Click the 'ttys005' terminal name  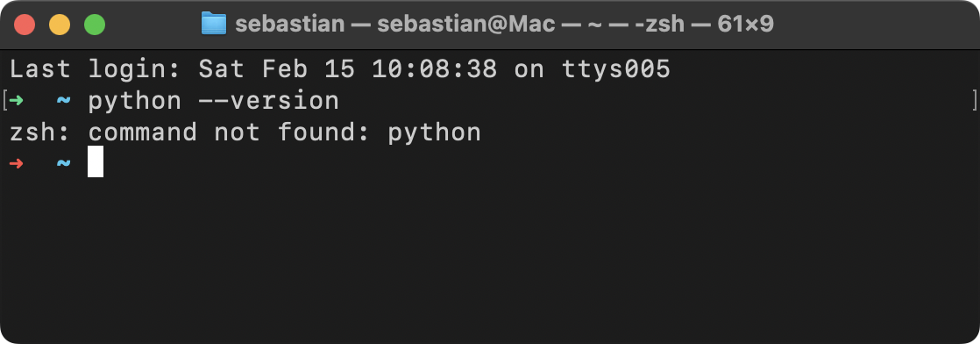pos(616,69)
